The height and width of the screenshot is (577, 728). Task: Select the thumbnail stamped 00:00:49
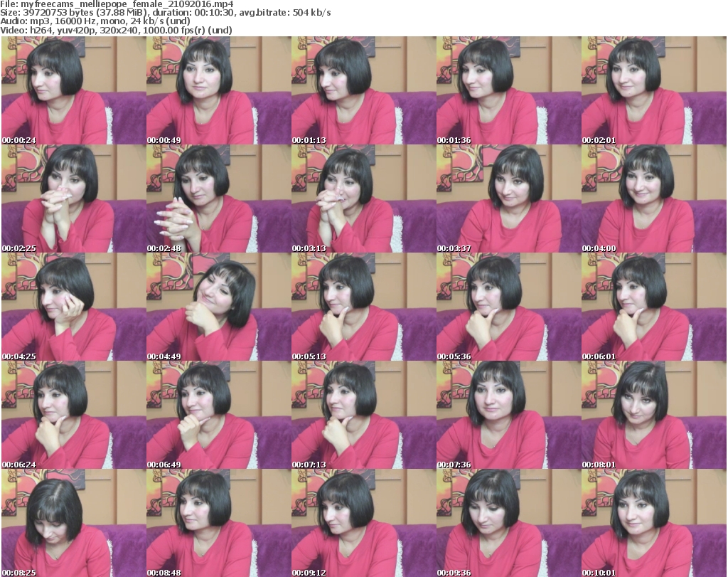coord(219,90)
